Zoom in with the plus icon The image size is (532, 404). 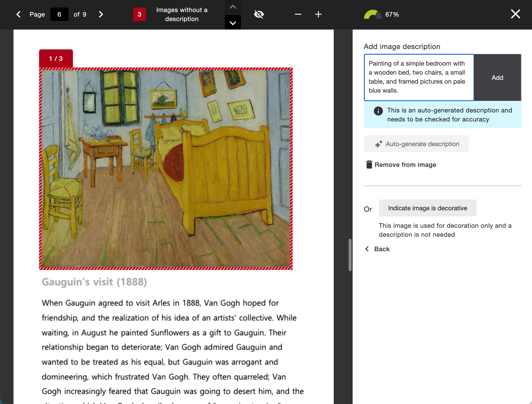pyautogui.click(x=318, y=14)
